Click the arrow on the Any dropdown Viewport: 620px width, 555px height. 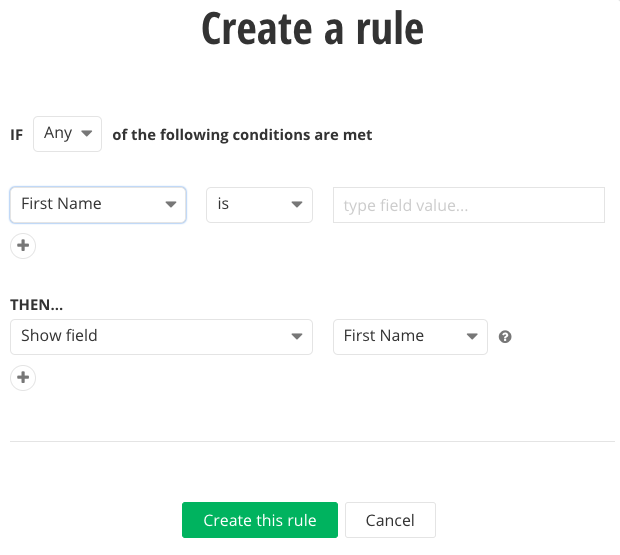tap(87, 134)
